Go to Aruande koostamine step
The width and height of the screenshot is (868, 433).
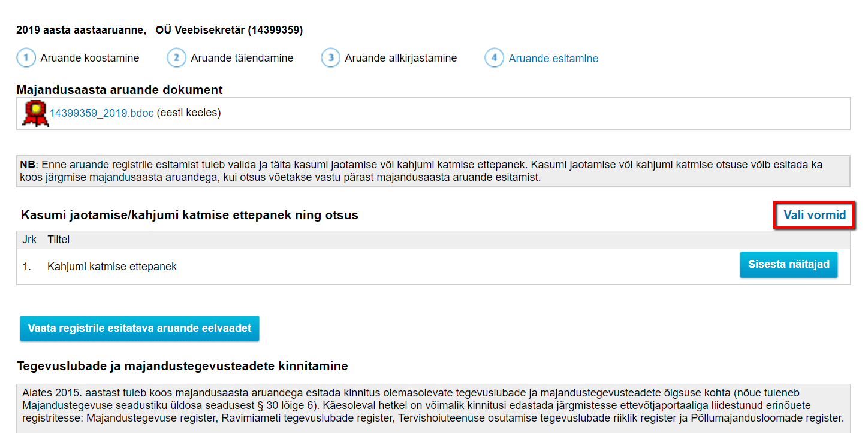tap(90, 58)
